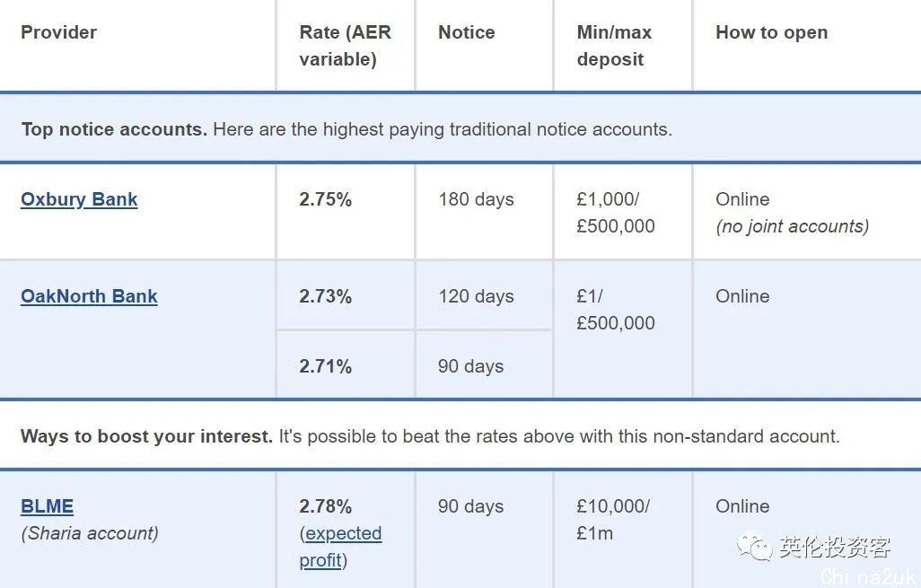921x588 pixels.
Task: Open the OakNorth Bank link
Action: [89, 296]
